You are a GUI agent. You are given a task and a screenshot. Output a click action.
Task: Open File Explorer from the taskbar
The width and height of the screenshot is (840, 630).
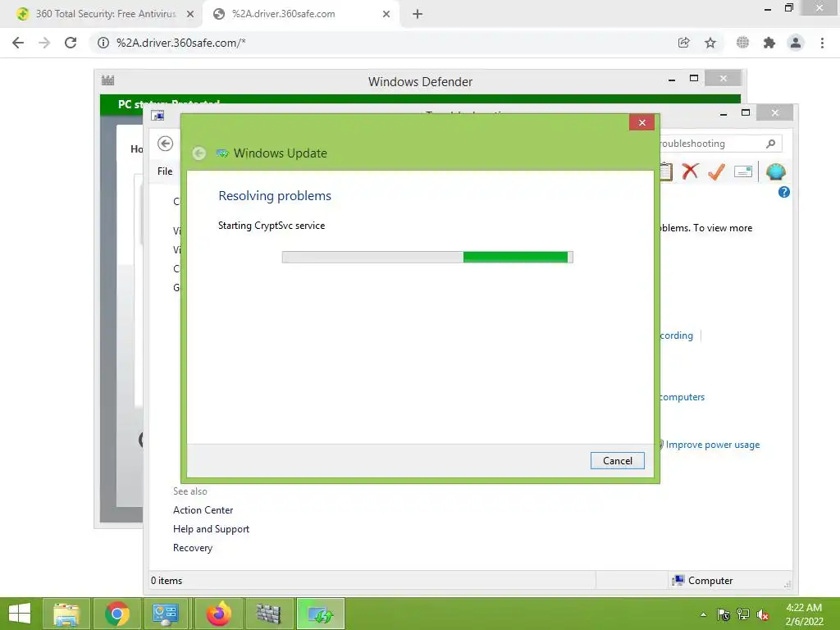coord(66,614)
